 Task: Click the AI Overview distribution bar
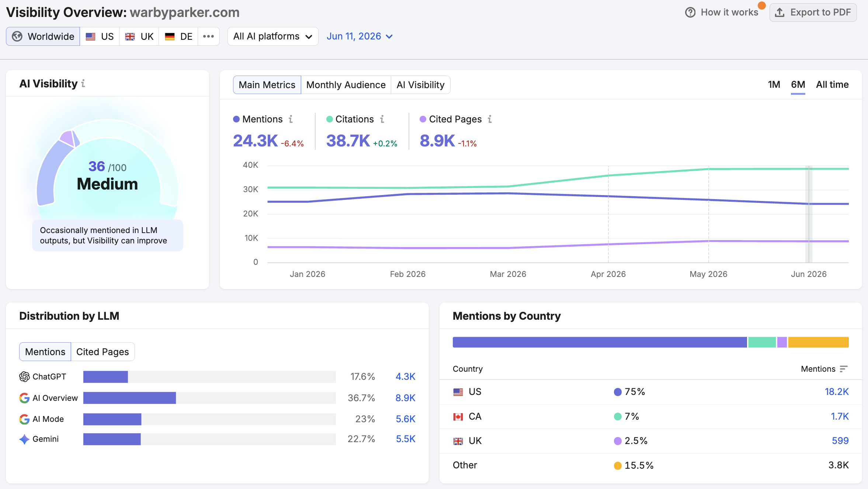pyautogui.click(x=209, y=398)
